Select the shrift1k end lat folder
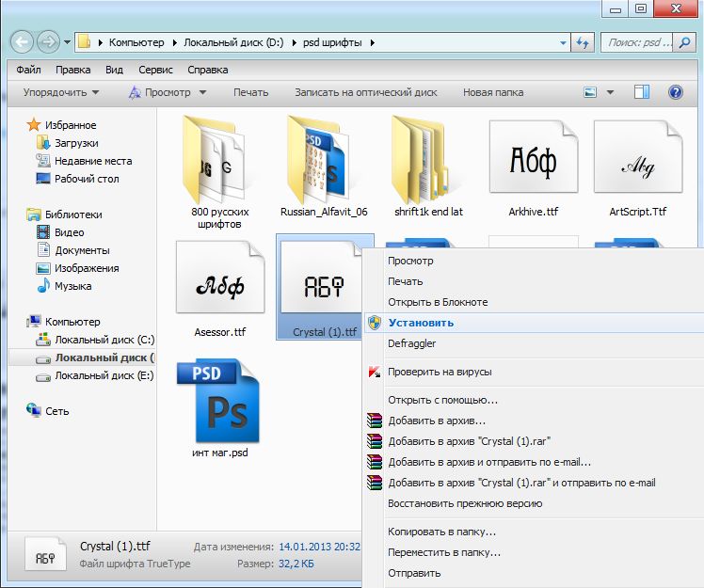This screenshot has width=704, height=588. 428,167
